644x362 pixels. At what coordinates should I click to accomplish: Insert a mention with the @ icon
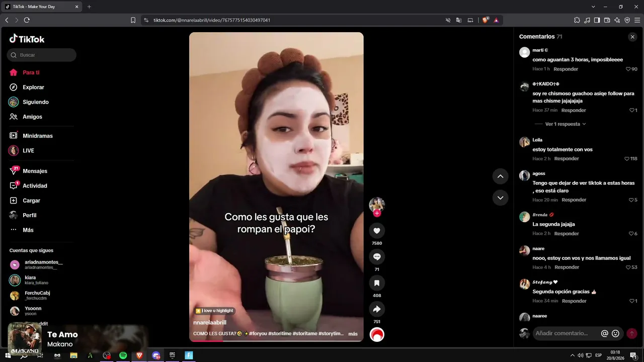coord(605,333)
